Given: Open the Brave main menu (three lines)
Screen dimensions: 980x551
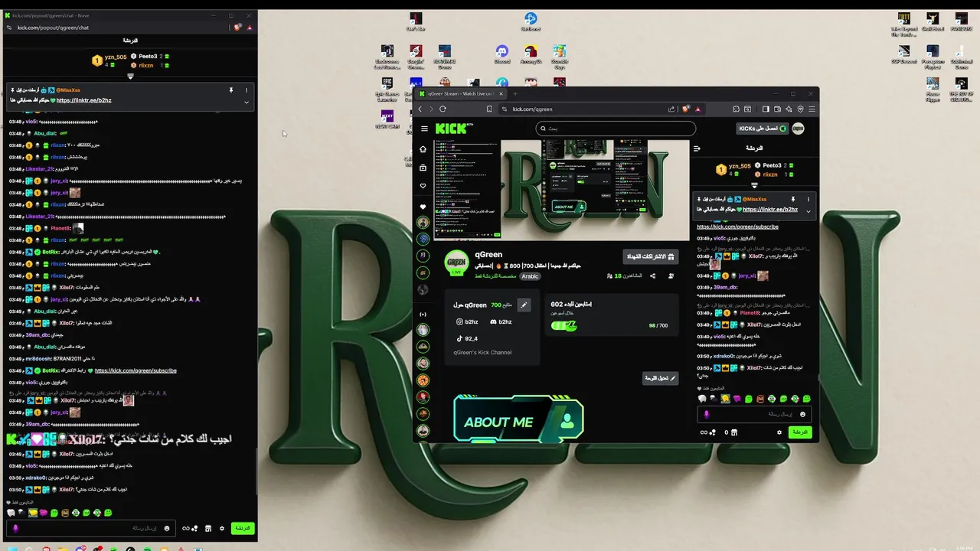Looking at the screenshot, I should 812,109.
